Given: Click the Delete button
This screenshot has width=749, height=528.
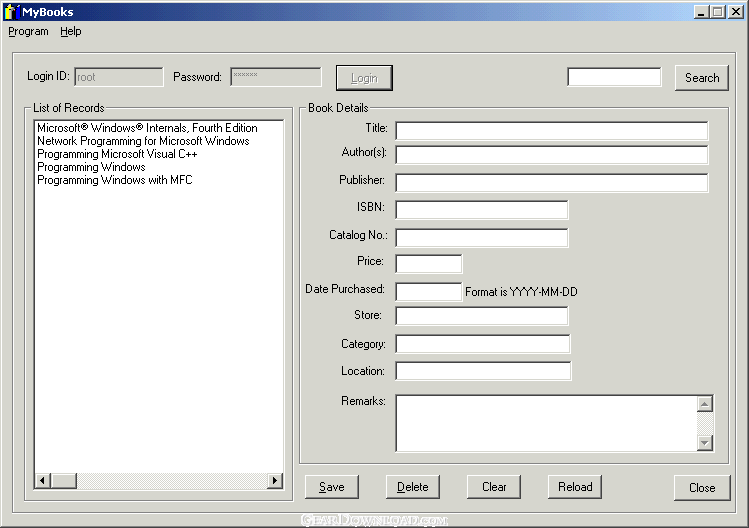Looking at the screenshot, I should click(x=413, y=487).
